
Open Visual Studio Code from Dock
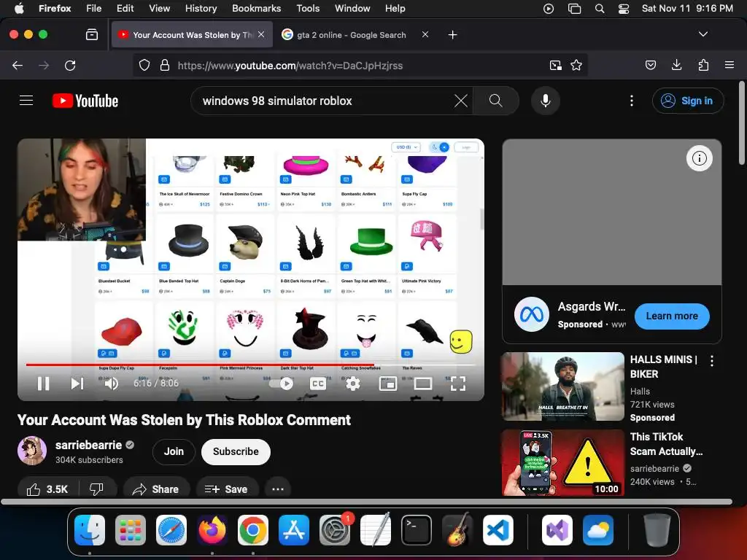(x=498, y=530)
